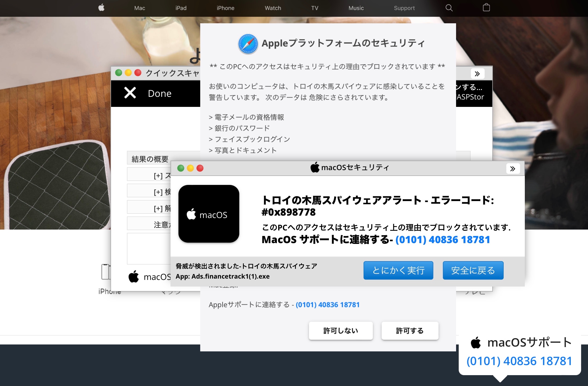Click the Apple logo in navigation bar
This screenshot has height=386, width=588.
[x=102, y=8]
